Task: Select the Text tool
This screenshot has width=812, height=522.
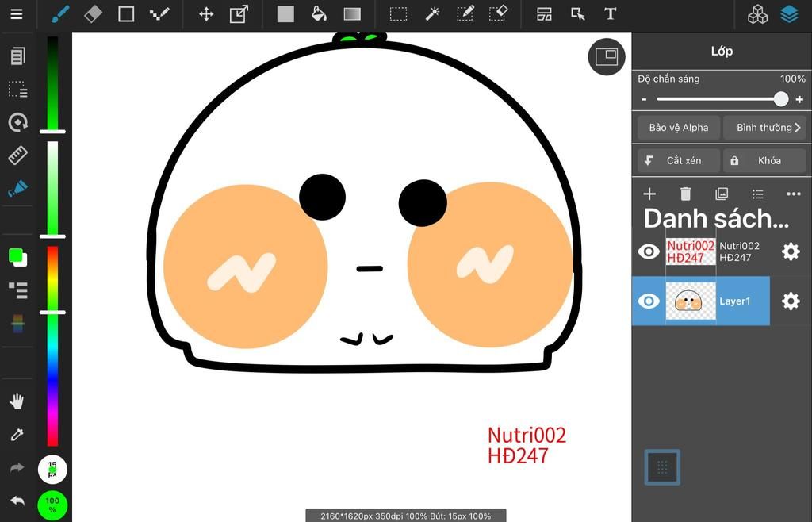Action: [x=610, y=14]
